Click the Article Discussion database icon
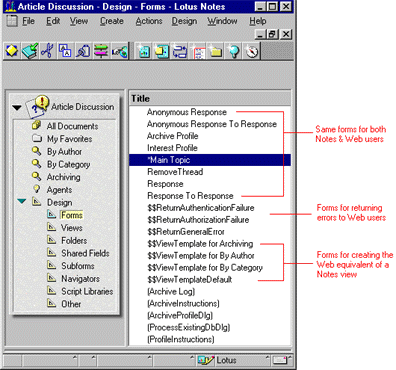 pyautogui.click(x=37, y=106)
